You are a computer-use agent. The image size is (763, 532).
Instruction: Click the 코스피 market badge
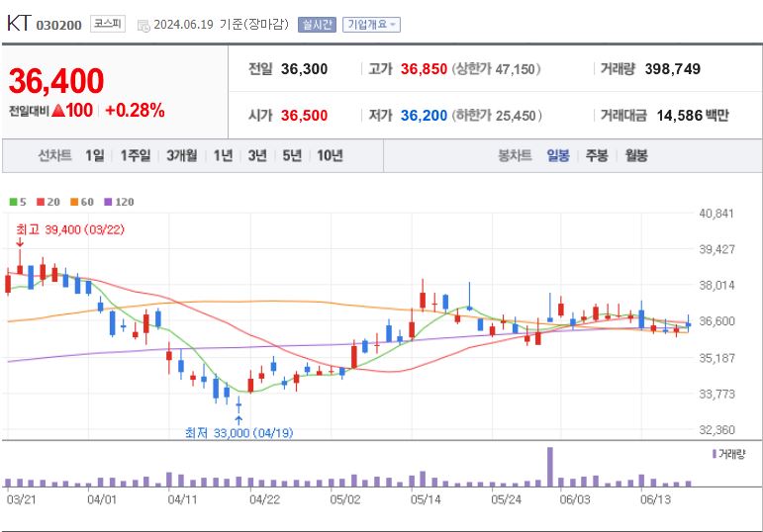[108, 24]
